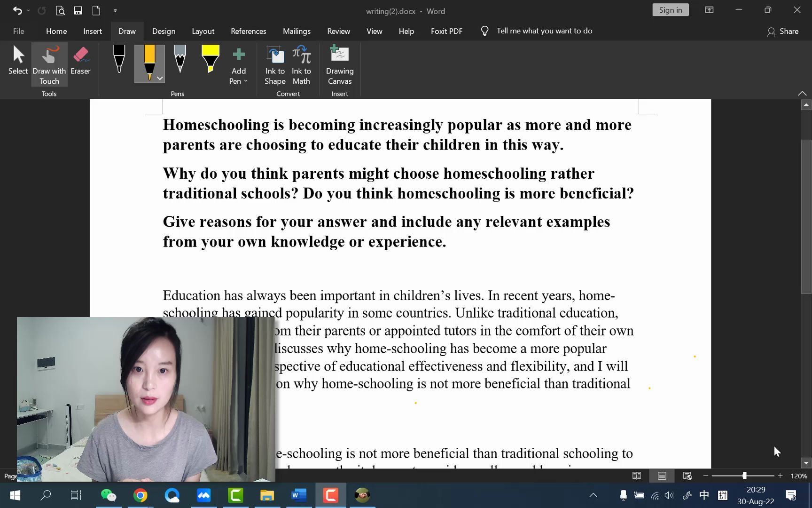
Task: Toggle Draw with Touch mode
Action: point(49,63)
